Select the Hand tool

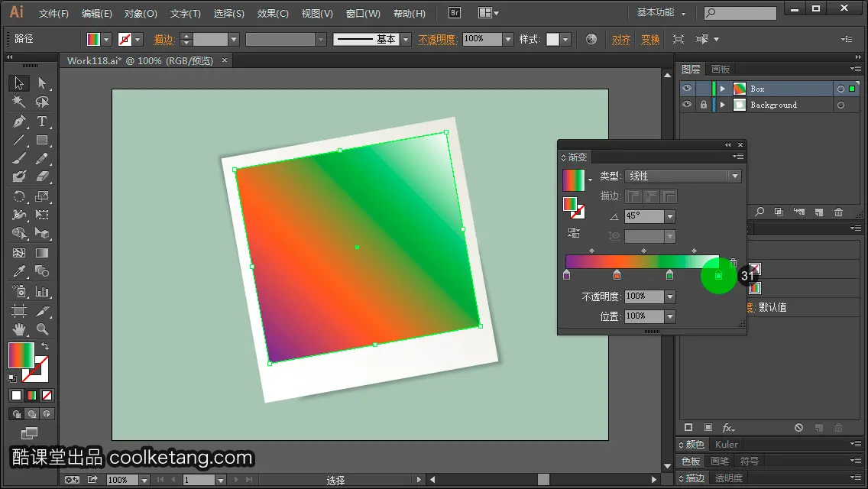coord(19,329)
